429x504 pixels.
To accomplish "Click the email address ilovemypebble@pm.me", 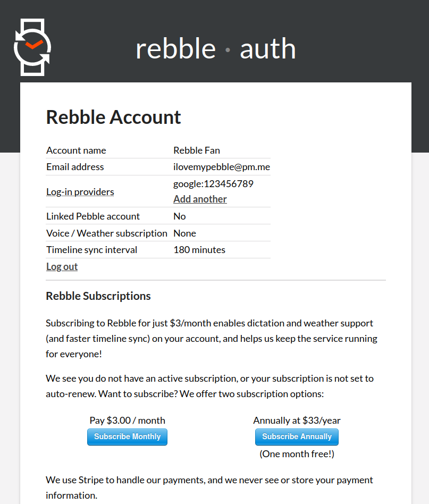I will coord(222,167).
